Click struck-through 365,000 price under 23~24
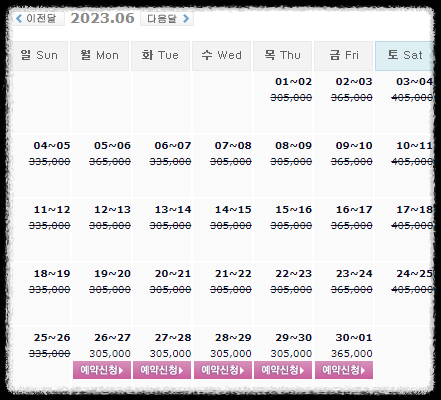The image size is (441, 400). (352, 289)
